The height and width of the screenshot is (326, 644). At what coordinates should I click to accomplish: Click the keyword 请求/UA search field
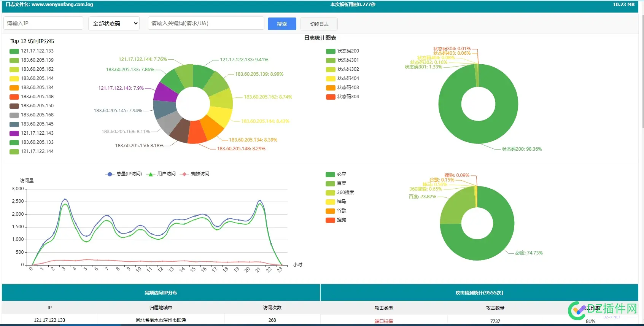206,23
